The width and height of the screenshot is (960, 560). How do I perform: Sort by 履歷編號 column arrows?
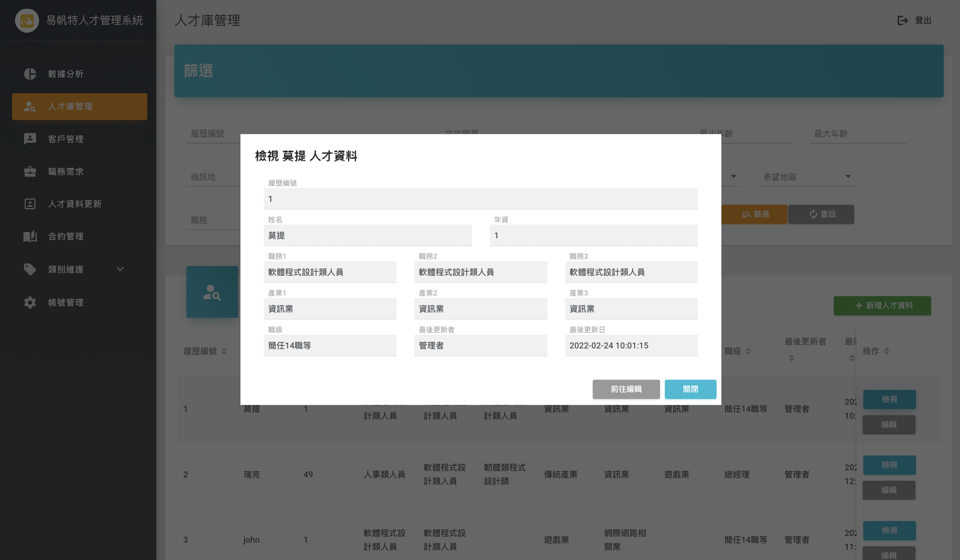224,351
